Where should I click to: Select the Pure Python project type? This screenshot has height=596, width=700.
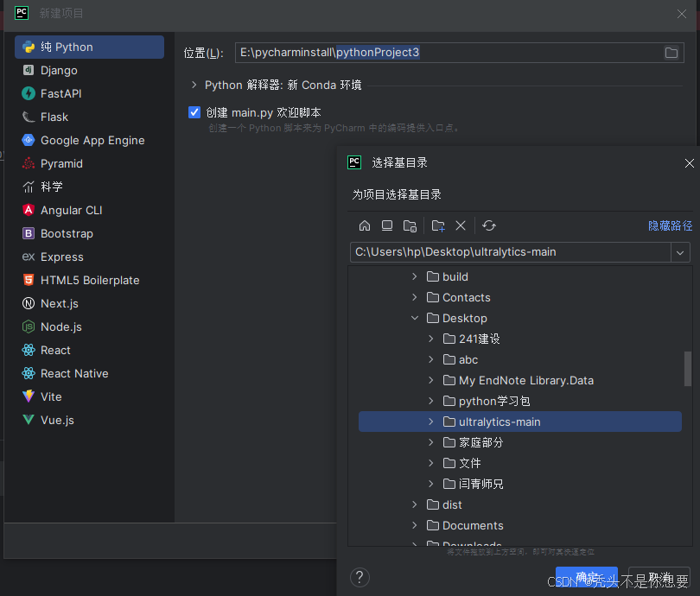tap(89, 47)
